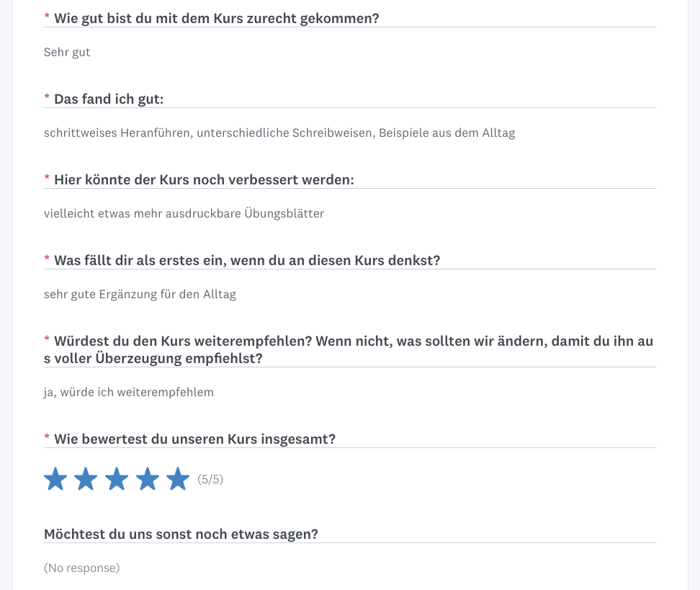
Task: Click the 'Hier könnte der Kurs noch verbessert werden' heading
Action: tap(204, 179)
